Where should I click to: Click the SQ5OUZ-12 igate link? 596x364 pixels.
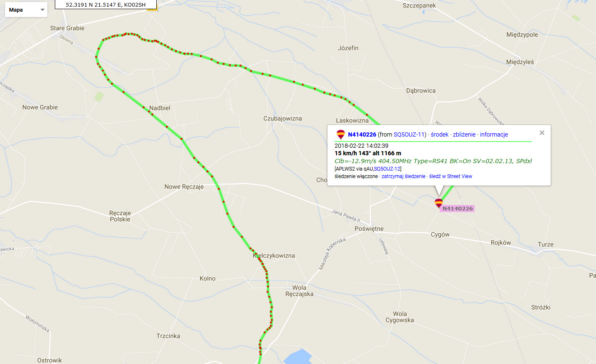(387, 169)
